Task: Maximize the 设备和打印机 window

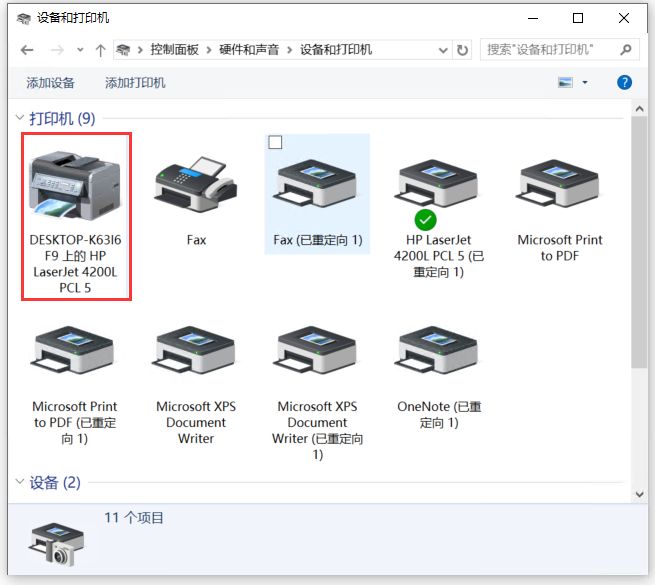Action: coord(578,18)
